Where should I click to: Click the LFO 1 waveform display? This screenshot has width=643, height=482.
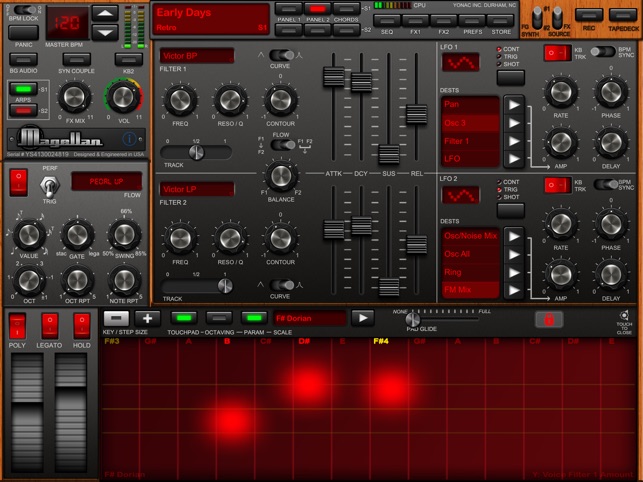461,62
